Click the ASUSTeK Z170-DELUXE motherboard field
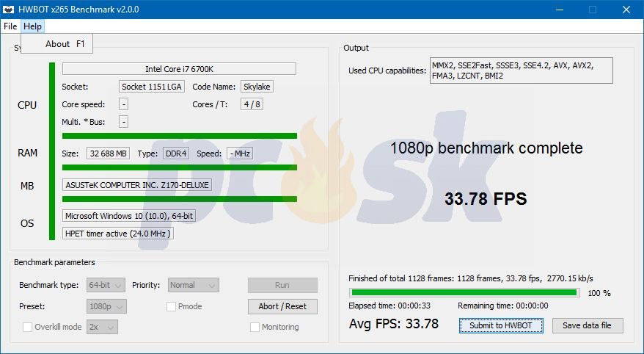The width and height of the screenshot is (644, 354). click(x=136, y=185)
